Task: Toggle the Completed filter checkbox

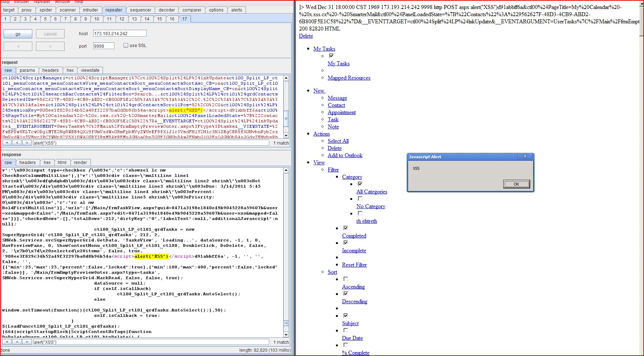Action: click(346, 228)
